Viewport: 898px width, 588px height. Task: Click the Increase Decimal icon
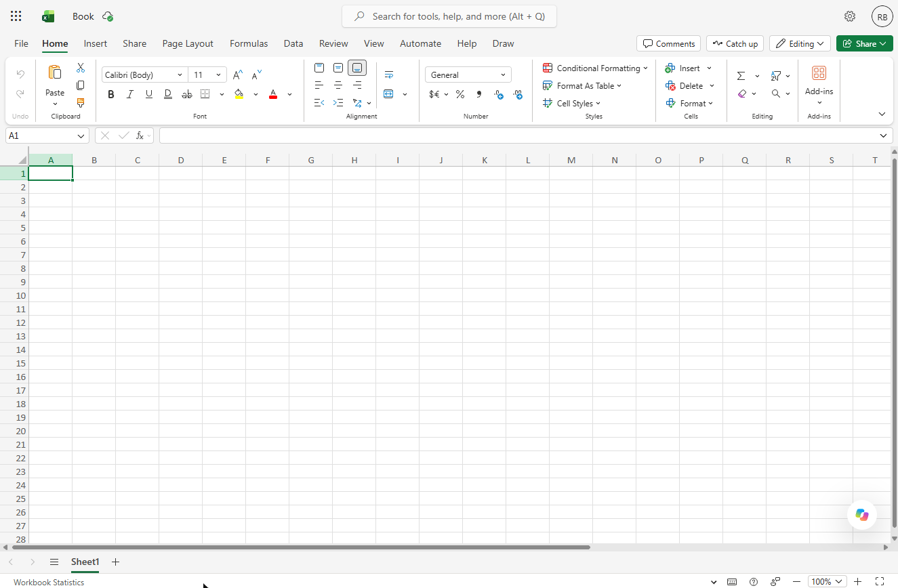(499, 94)
